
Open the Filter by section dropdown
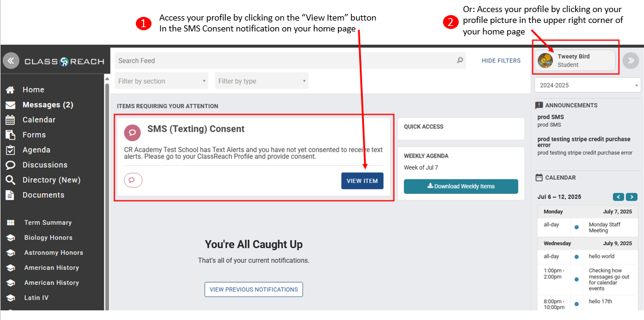(x=162, y=81)
